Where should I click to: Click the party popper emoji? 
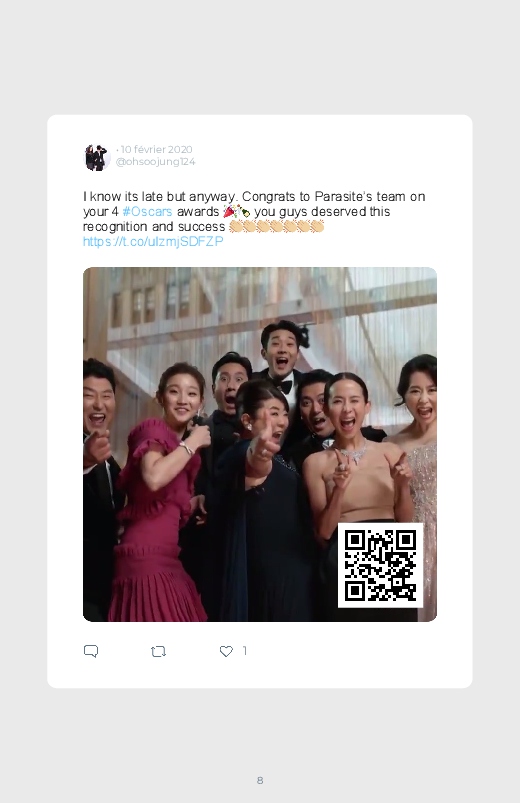click(230, 212)
